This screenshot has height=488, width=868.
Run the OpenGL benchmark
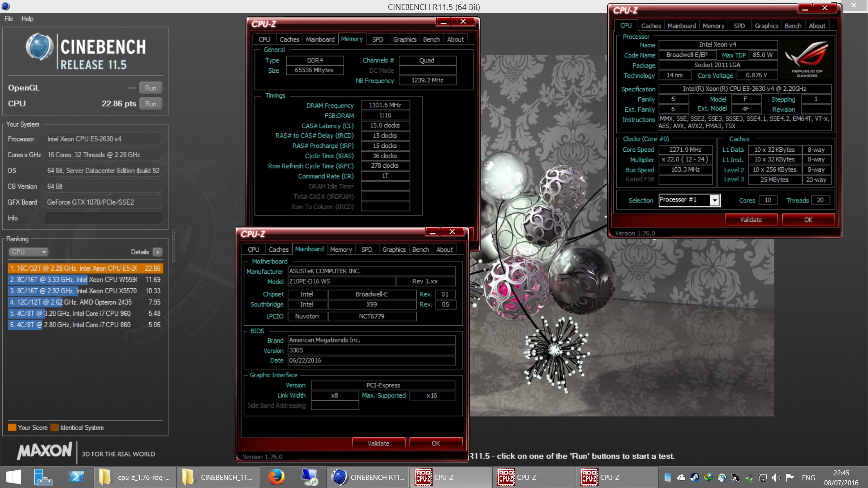pos(151,88)
